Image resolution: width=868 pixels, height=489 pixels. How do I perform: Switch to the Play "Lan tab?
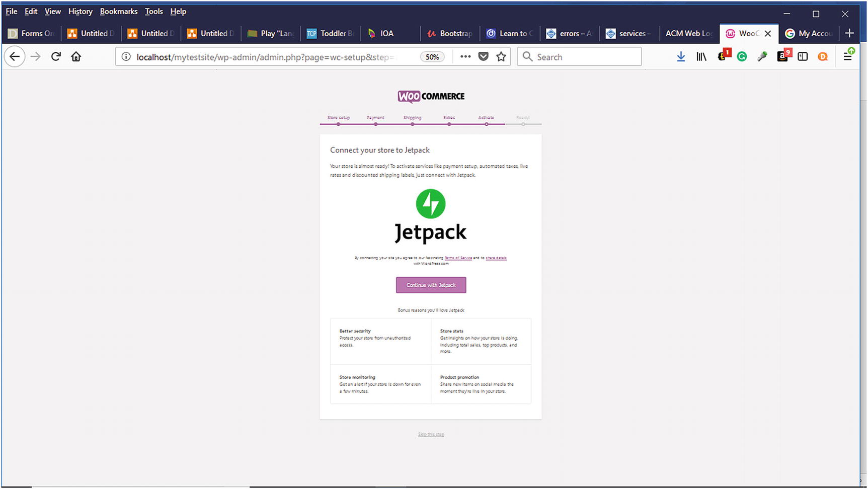(x=271, y=33)
